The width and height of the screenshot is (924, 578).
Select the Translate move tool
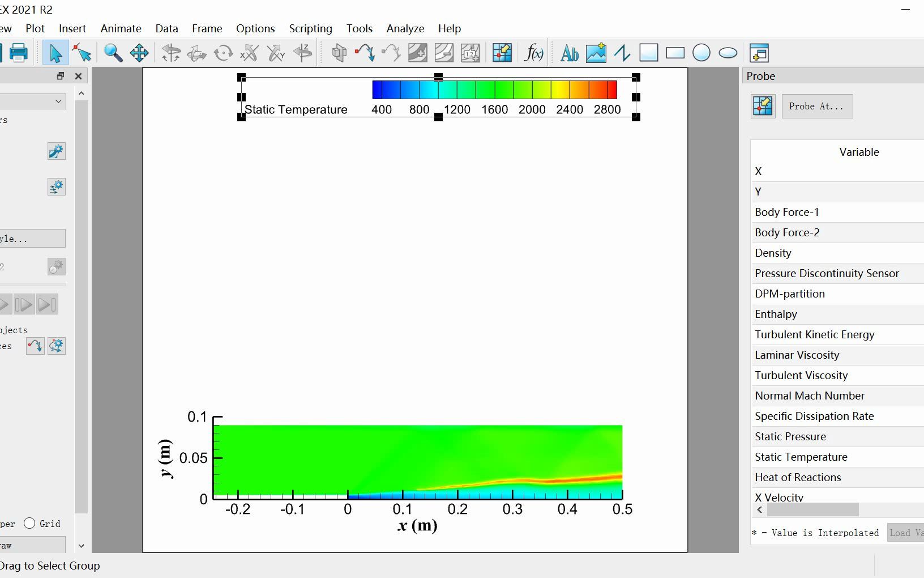point(139,53)
